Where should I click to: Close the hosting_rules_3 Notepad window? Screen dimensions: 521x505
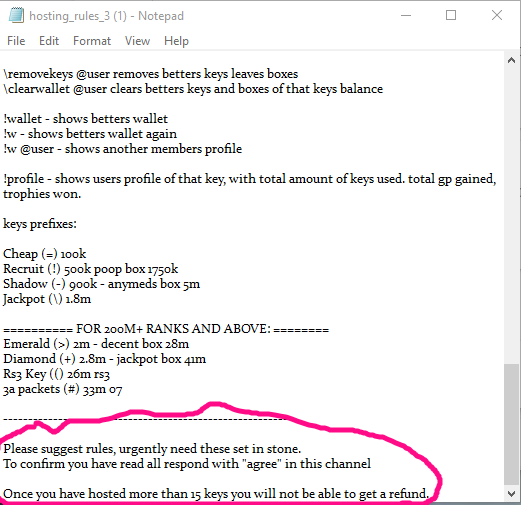tap(497, 15)
